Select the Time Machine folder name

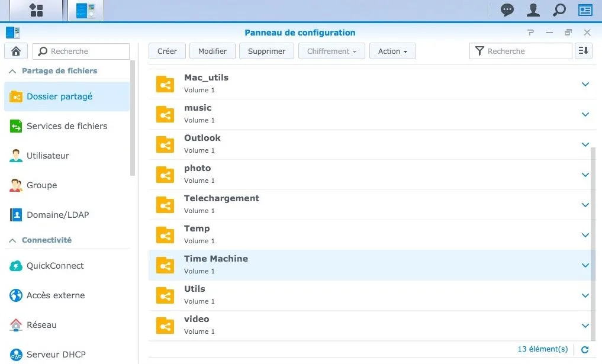pos(216,259)
